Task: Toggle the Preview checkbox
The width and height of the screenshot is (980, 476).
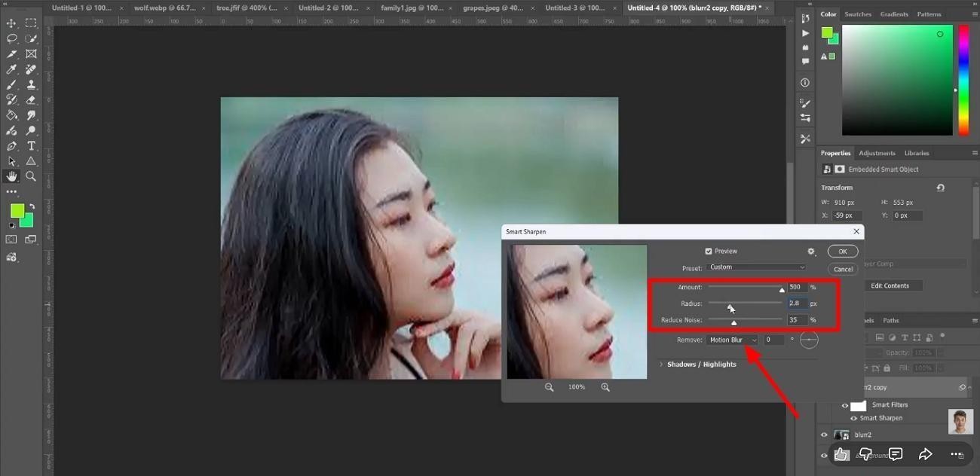Action: [x=708, y=252]
